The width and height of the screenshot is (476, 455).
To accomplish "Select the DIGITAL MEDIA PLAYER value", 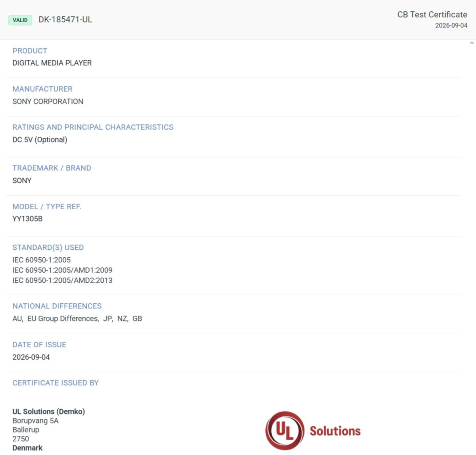I will 52,63.
